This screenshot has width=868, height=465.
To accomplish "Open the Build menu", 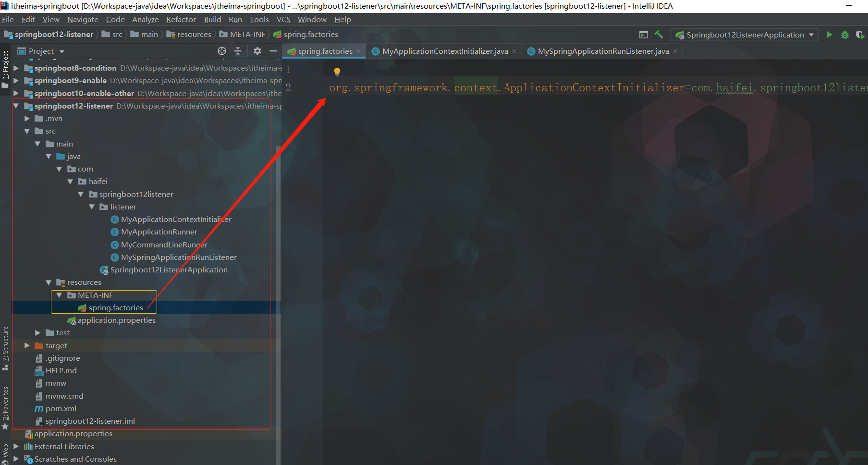I will 212,20.
